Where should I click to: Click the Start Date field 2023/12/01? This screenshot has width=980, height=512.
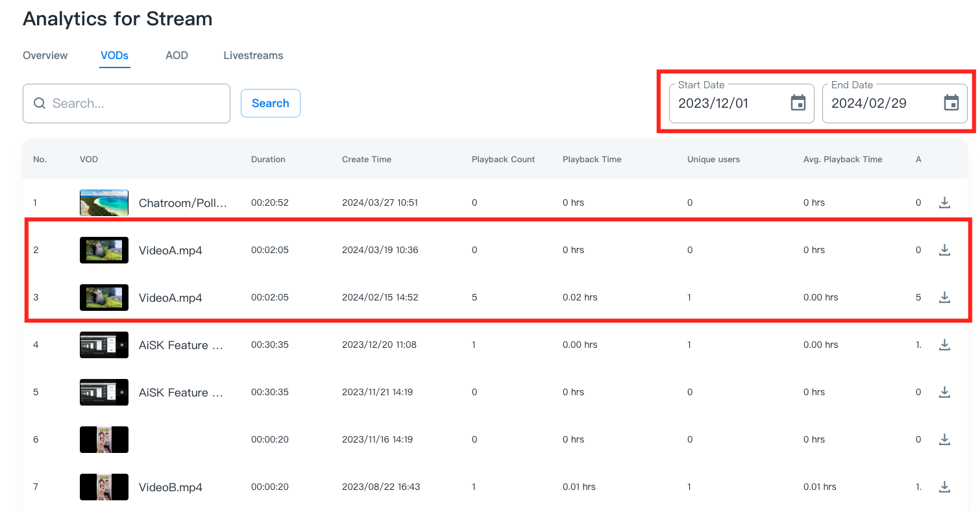pos(727,103)
